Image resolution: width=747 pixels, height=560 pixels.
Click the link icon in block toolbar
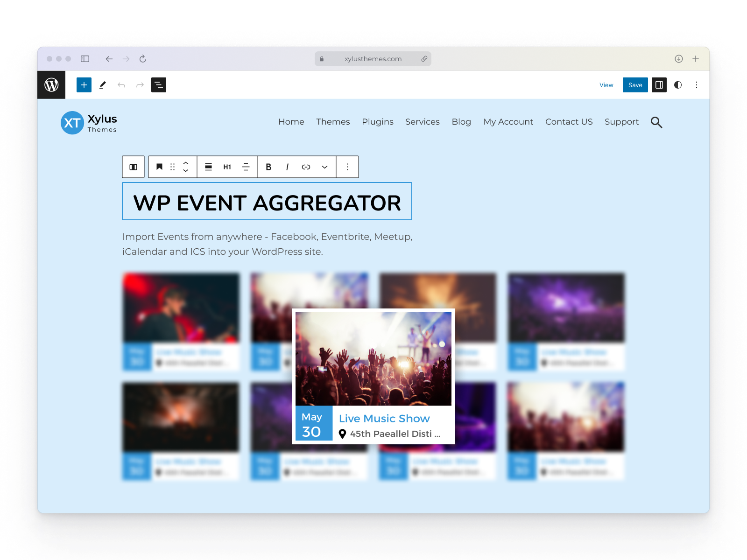click(306, 167)
